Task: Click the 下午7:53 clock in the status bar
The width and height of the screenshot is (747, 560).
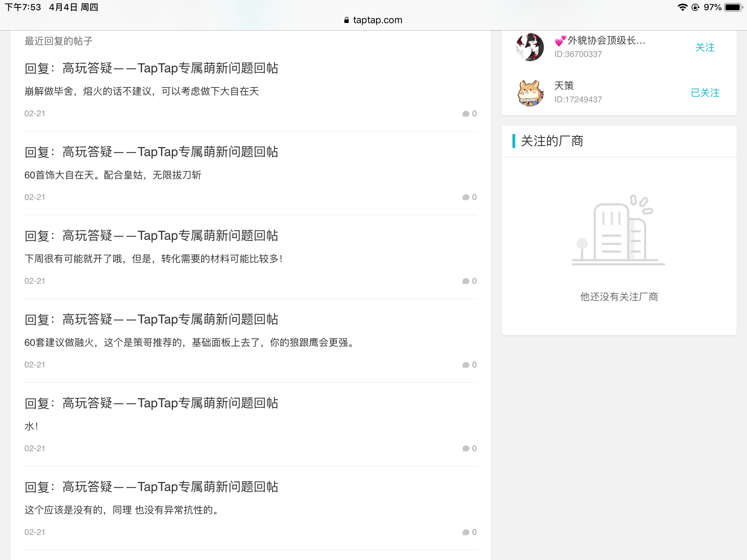Action: (x=23, y=7)
